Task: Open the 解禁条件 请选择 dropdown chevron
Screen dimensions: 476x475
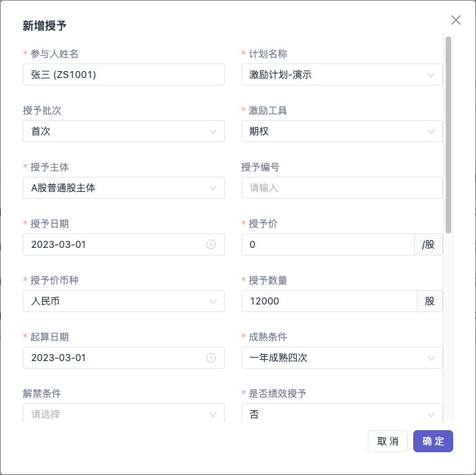Action: 213,414
